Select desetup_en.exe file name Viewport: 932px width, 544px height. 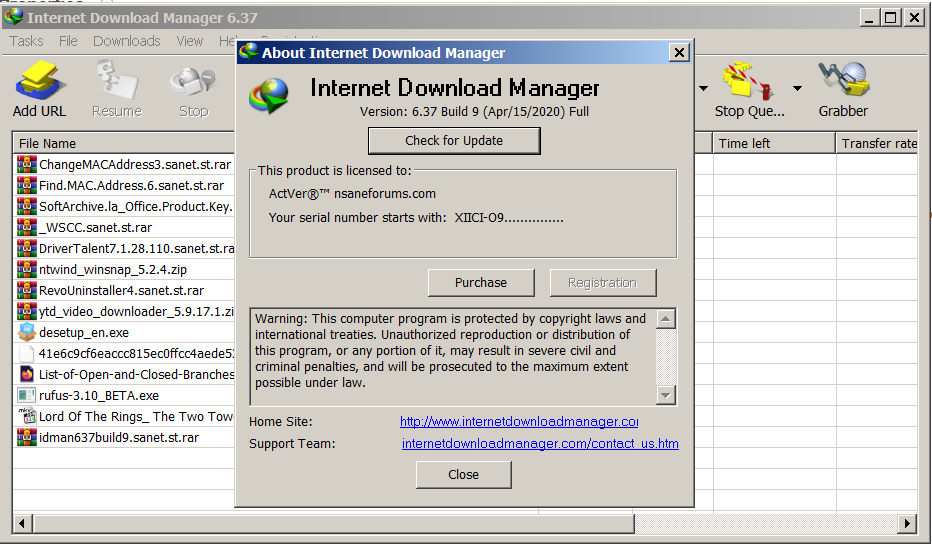pyautogui.click(x=84, y=333)
